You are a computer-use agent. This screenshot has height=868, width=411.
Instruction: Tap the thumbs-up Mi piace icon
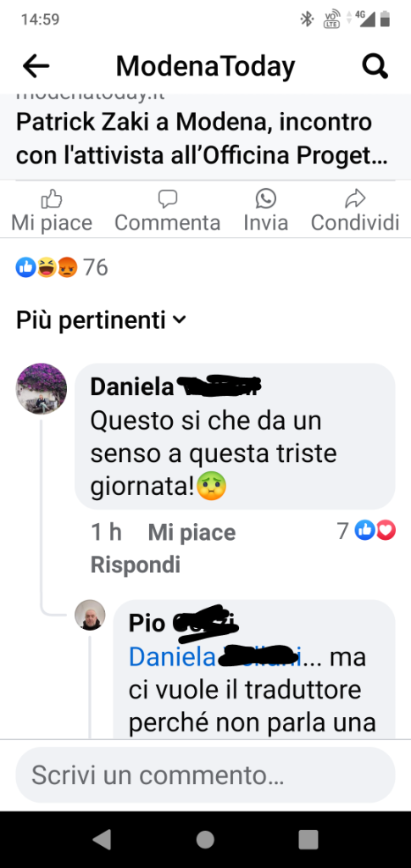click(x=52, y=198)
